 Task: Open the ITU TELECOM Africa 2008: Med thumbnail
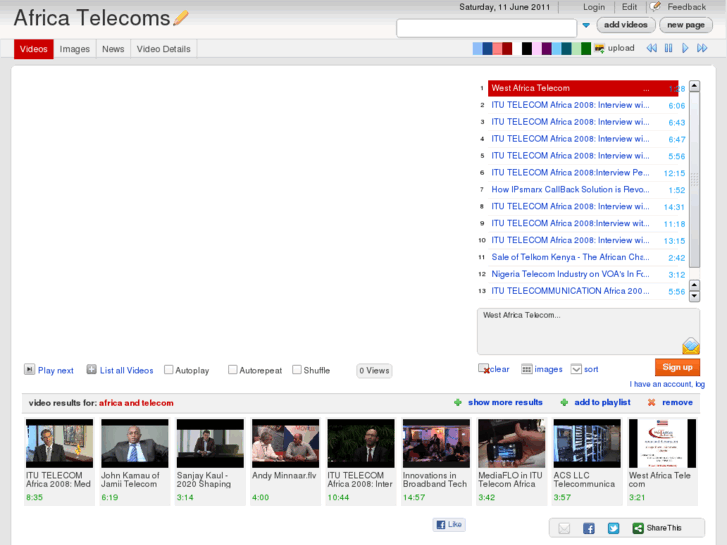tap(59, 443)
